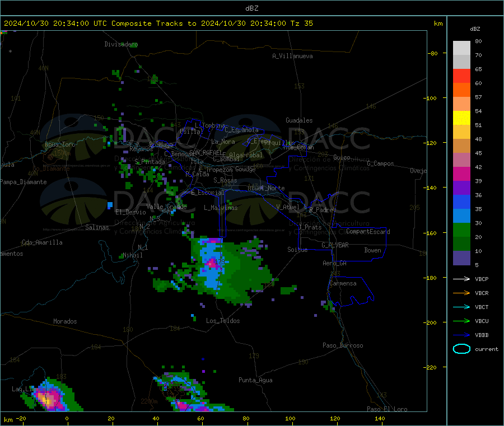The height and width of the screenshot is (426, 504).
Task: Click the dBZ title at top
Action: [x=251, y=8]
